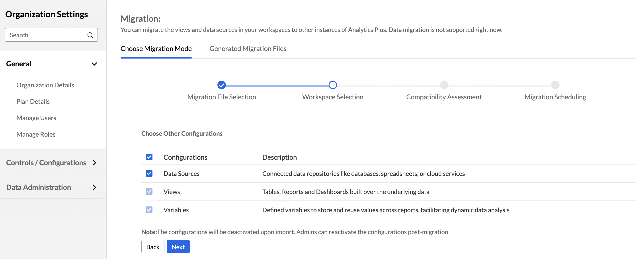Expand the Data Administration section

(x=94, y=187)
